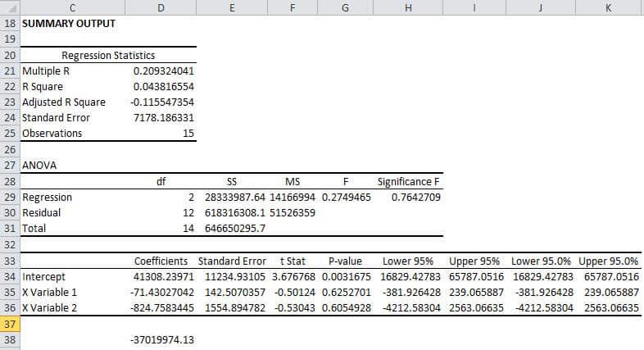Select the coefficient -824.7583445
This screenshot has width=644, height=350.
(161, 307)
